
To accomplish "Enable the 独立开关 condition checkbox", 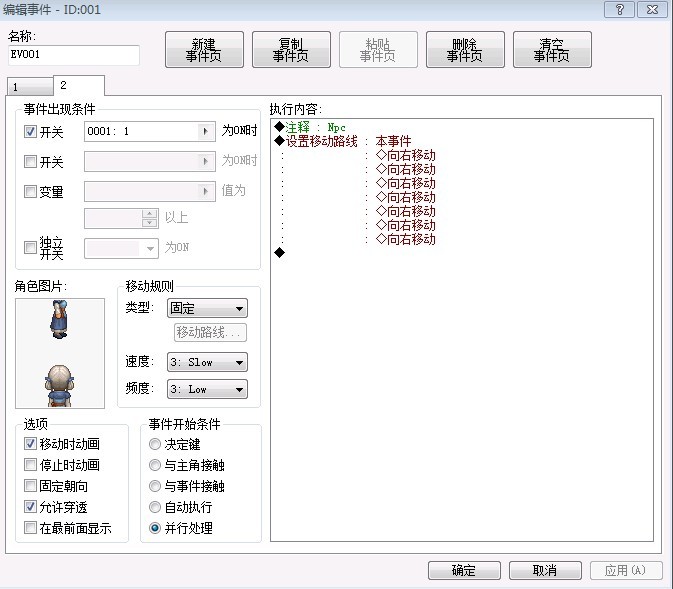I will point(30,247).
